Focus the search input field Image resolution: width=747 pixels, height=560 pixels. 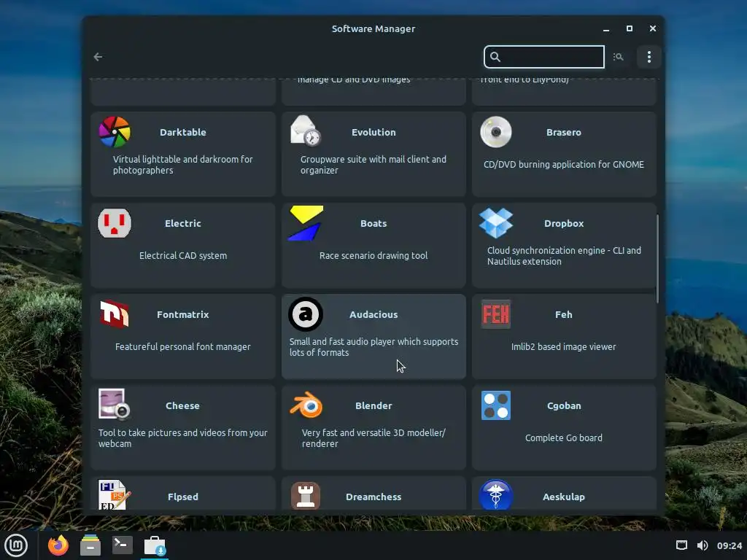tap(544, 57)
